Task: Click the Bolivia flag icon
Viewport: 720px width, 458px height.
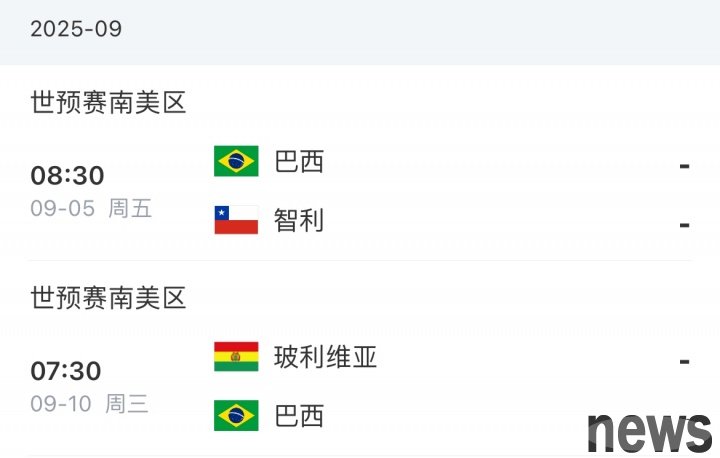Action: pos(236,356)
